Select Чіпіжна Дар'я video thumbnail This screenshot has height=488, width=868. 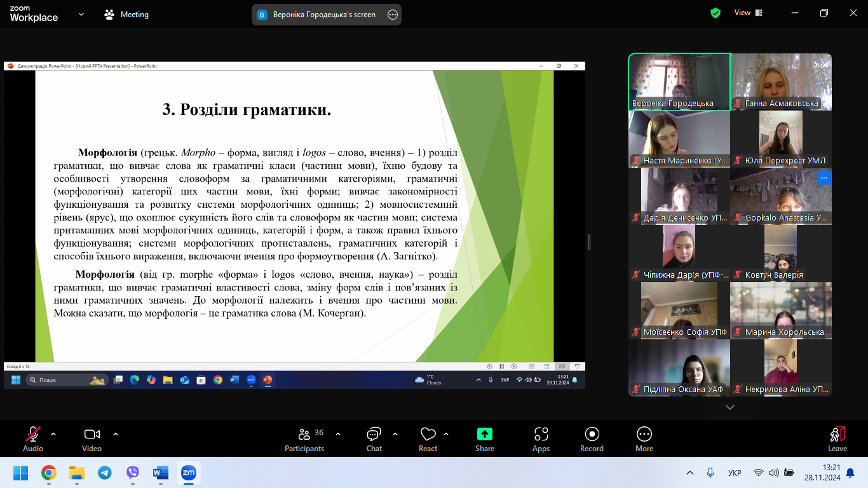[679, 254]
